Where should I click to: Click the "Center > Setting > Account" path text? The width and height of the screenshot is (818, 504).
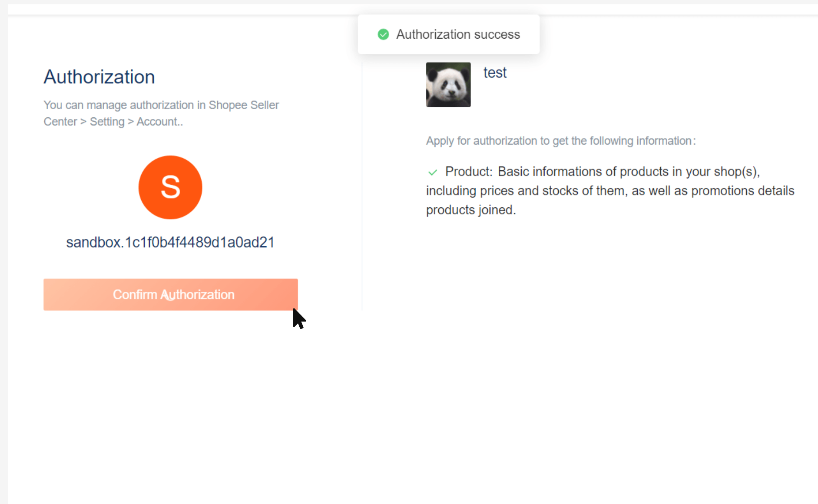pyautogui.click(x=113, y=122)
